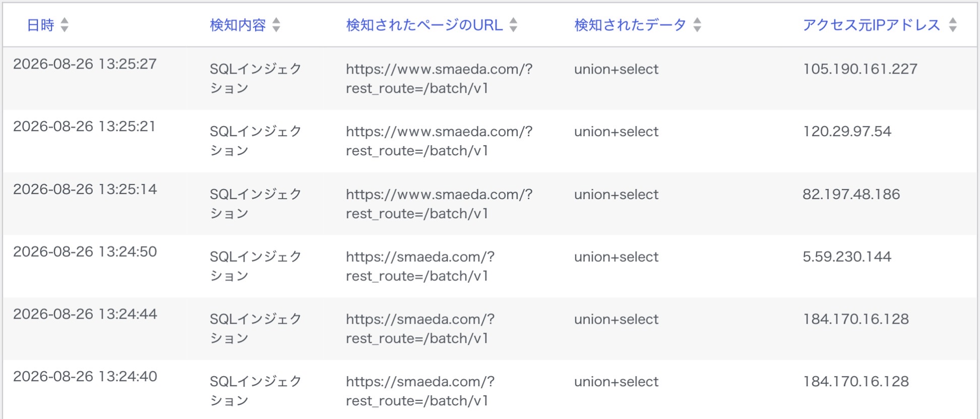
Task: Click the timestamp 2026-08-26 13:24:40
Action: click(85, 376)
